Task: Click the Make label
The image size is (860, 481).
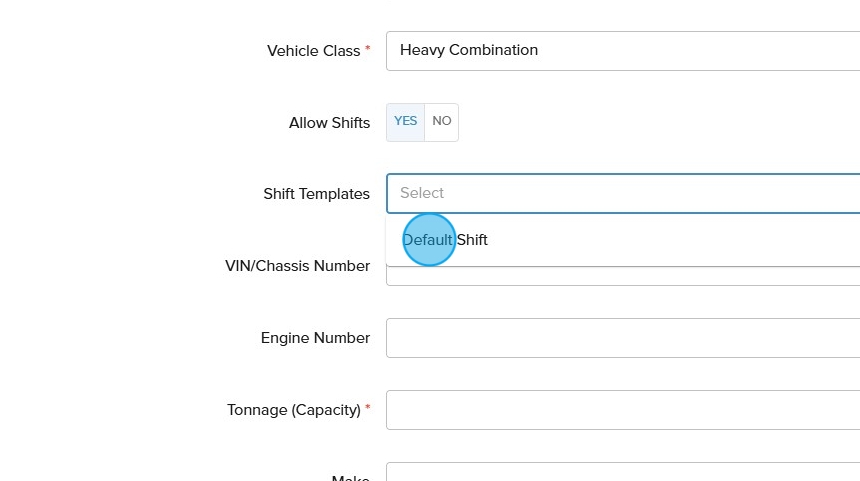Action: click(x=350, y=477)
